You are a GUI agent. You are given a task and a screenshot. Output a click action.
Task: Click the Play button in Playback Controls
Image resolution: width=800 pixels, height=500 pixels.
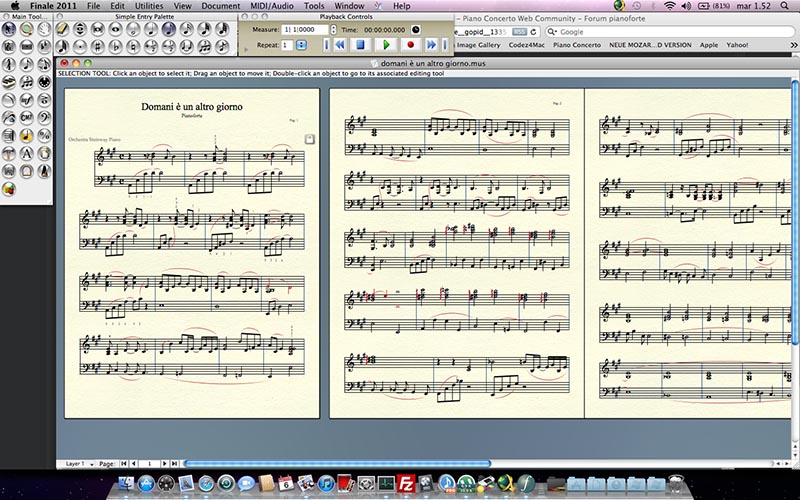coord(386,45)
